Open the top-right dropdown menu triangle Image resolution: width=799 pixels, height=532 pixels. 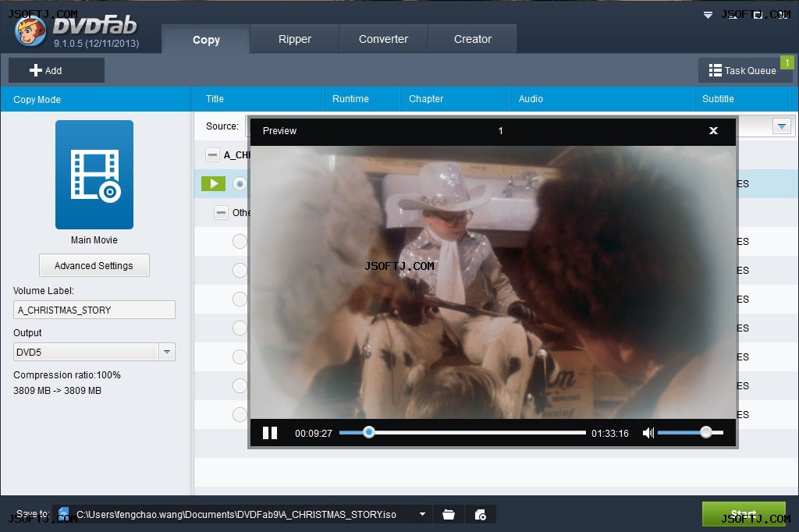708,16
